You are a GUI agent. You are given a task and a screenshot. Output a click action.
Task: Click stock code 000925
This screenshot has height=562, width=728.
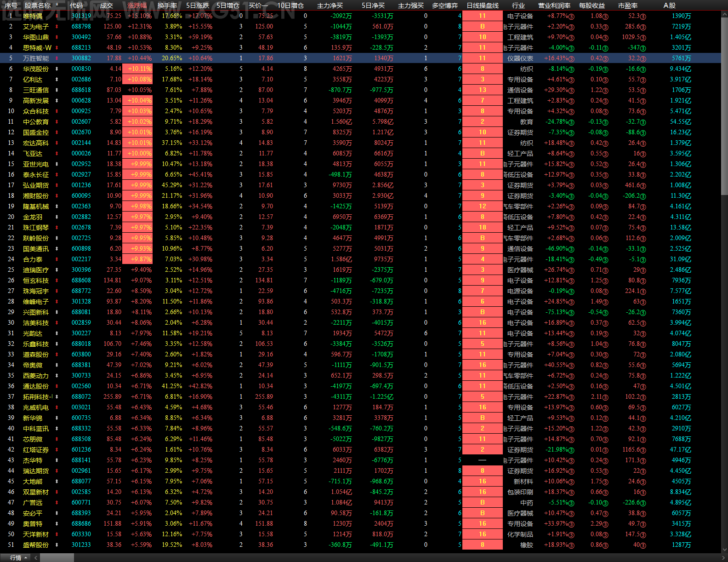click(81, 111)
